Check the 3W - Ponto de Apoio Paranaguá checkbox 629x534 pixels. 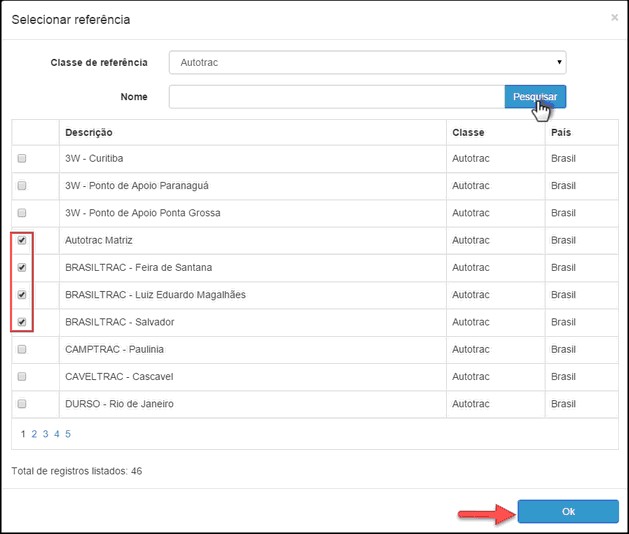22,185
